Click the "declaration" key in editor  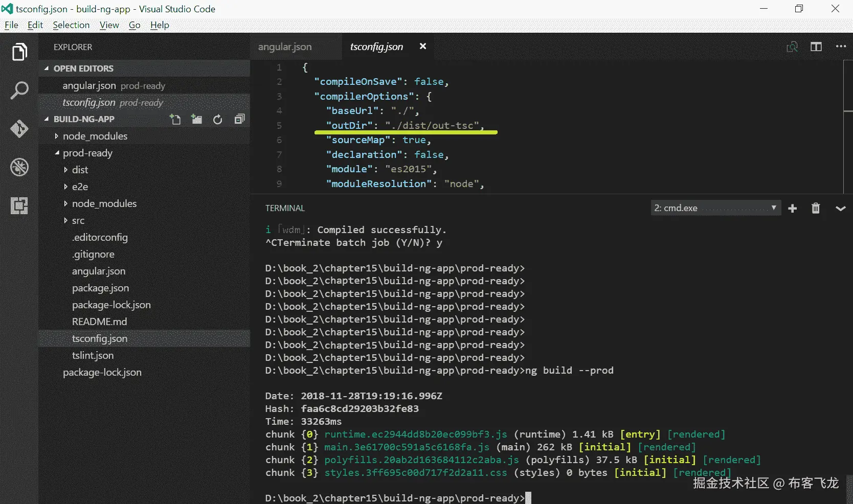(364, 154)
